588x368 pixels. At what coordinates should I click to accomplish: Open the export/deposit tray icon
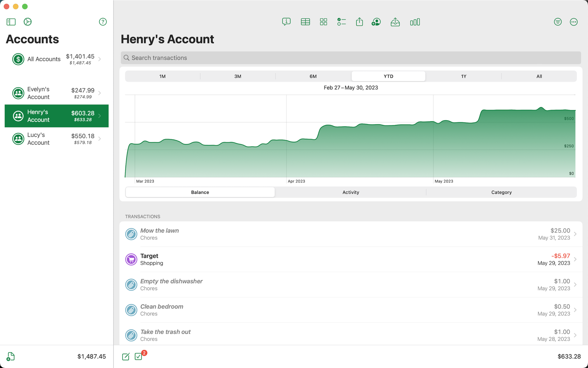click(x=395, y=22)
